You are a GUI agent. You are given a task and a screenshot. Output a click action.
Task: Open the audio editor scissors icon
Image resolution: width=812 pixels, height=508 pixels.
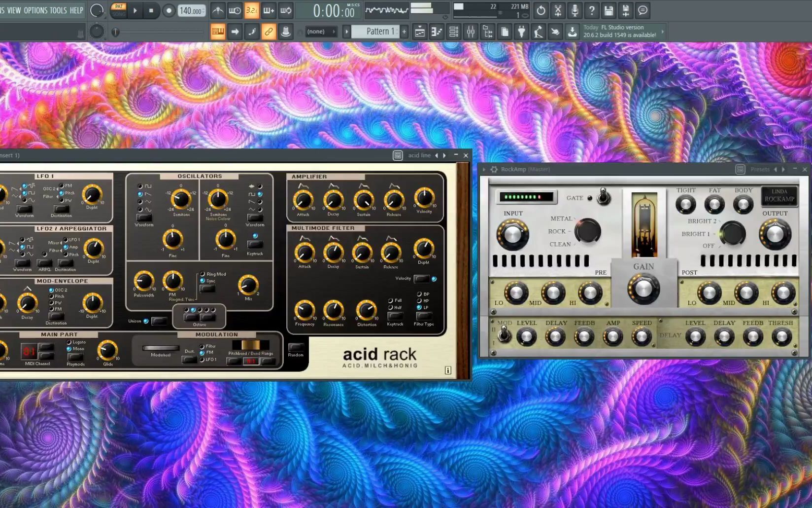click(558, 10)
